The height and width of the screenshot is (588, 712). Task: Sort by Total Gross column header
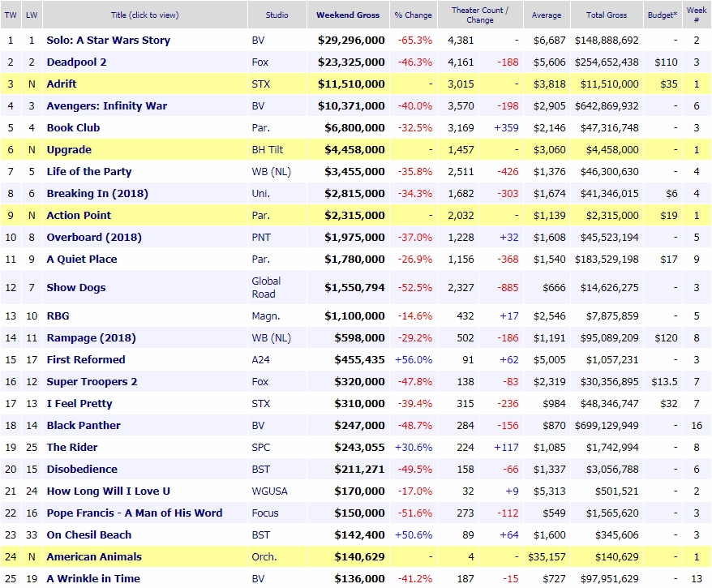tap(607, 15)
